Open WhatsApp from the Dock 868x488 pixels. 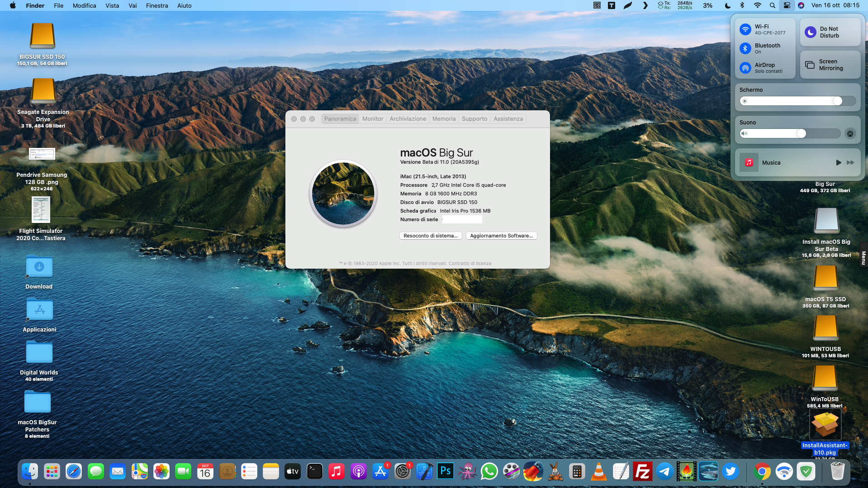[489, 472]
